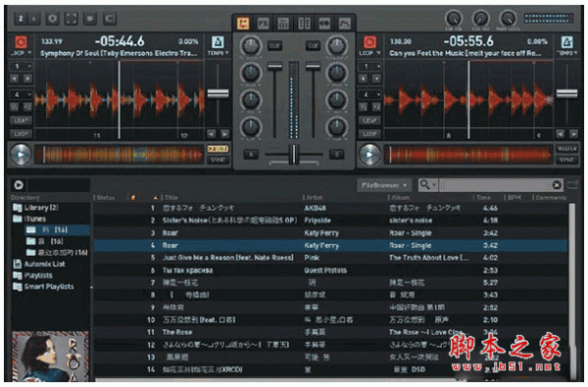This screenshot has height=387, width=588.
Task: Open the recorder tape panel tab
Action: [x=324, y=24]
